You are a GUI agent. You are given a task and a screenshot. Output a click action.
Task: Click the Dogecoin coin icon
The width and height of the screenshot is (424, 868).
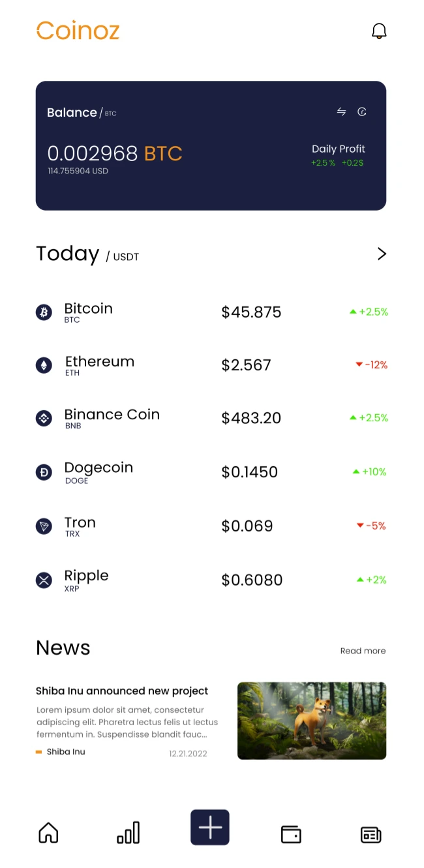(x=44, y=472)
